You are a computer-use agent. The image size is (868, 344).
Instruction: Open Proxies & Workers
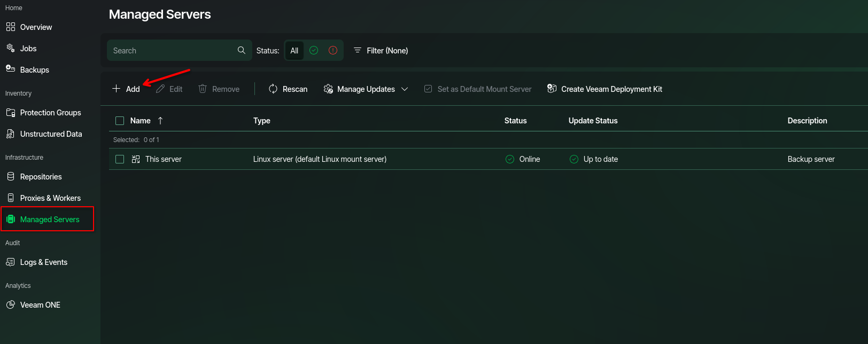[50, 198]
